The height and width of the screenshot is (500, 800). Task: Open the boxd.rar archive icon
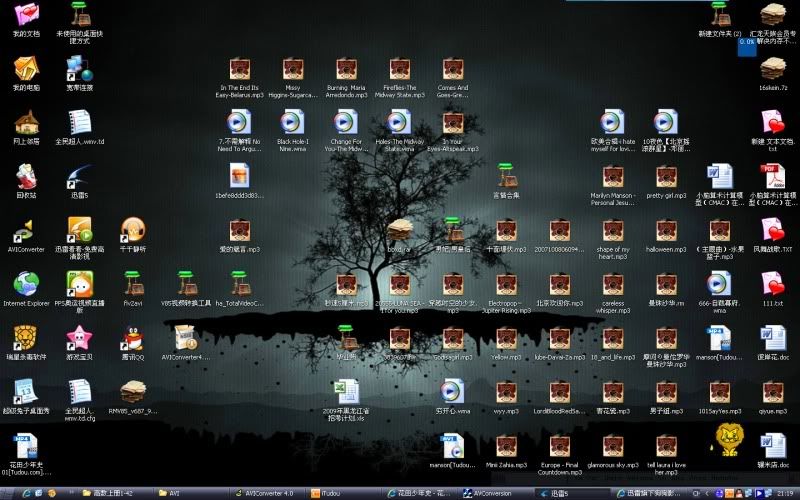pos(399,230)
